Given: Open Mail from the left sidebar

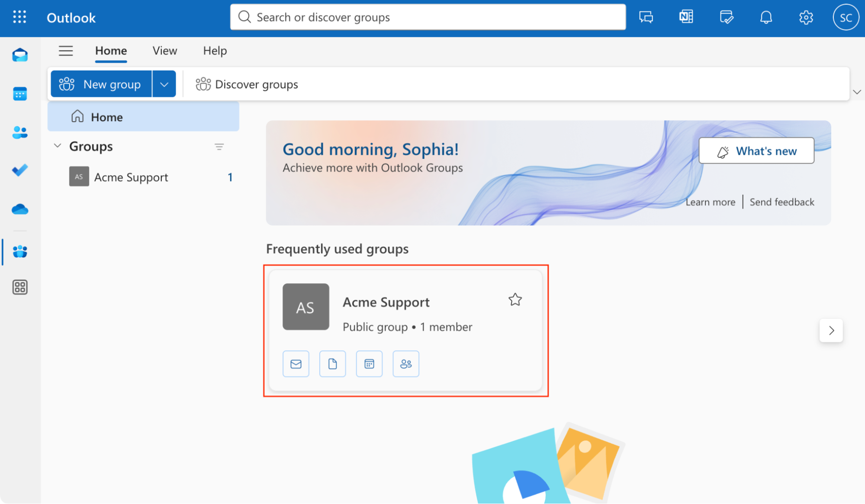Looking at the screenshot, I should click(x=20, y=55).
